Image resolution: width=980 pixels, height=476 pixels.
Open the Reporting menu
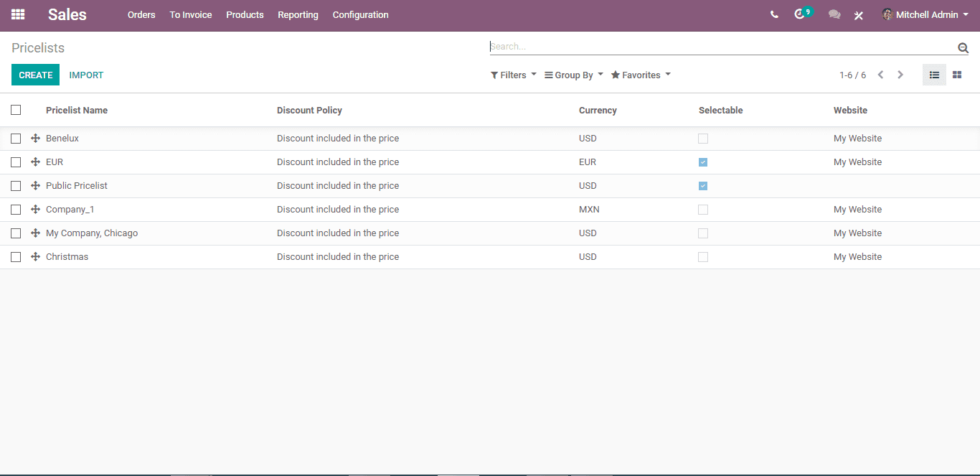(298, 14)
